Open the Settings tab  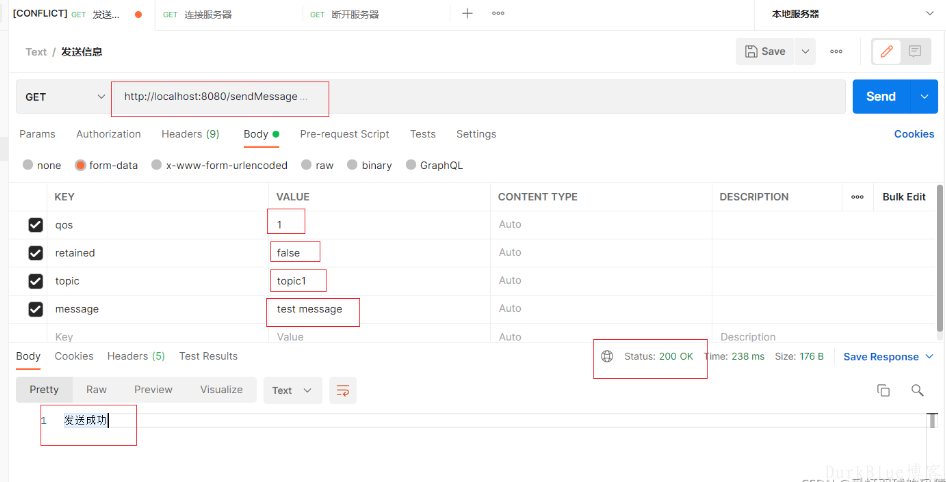tap(476, 134)
